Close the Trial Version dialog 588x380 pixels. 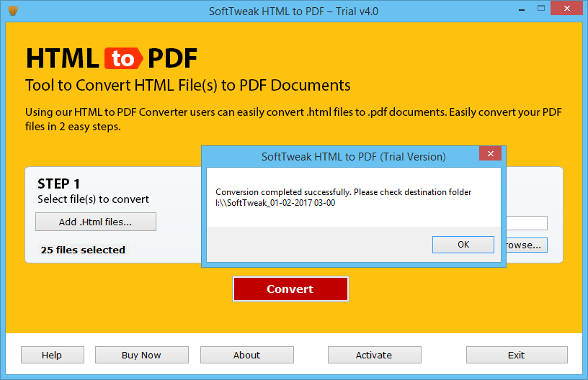(490, 153)
